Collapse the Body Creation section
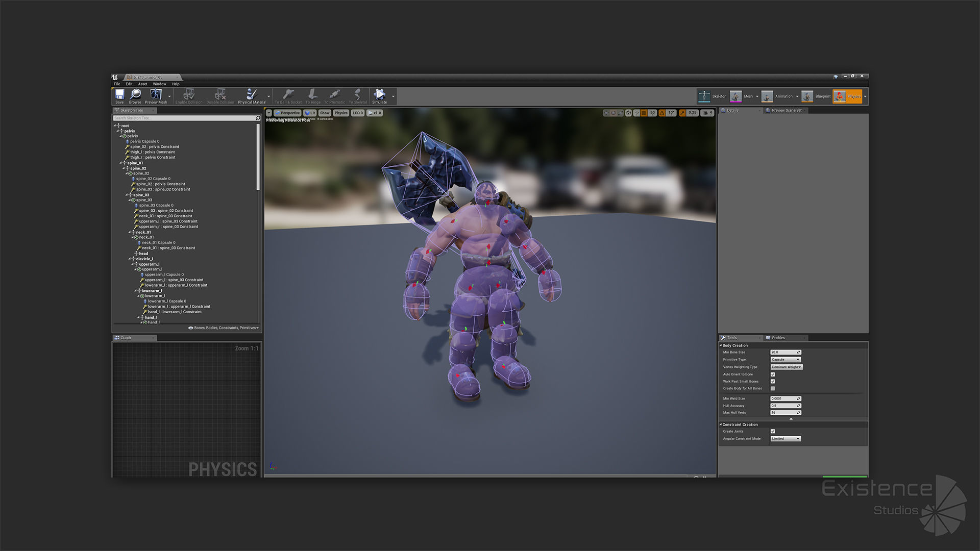Image resolution: width=980 pixels, height=551 pixels. [x=721, y=345]
